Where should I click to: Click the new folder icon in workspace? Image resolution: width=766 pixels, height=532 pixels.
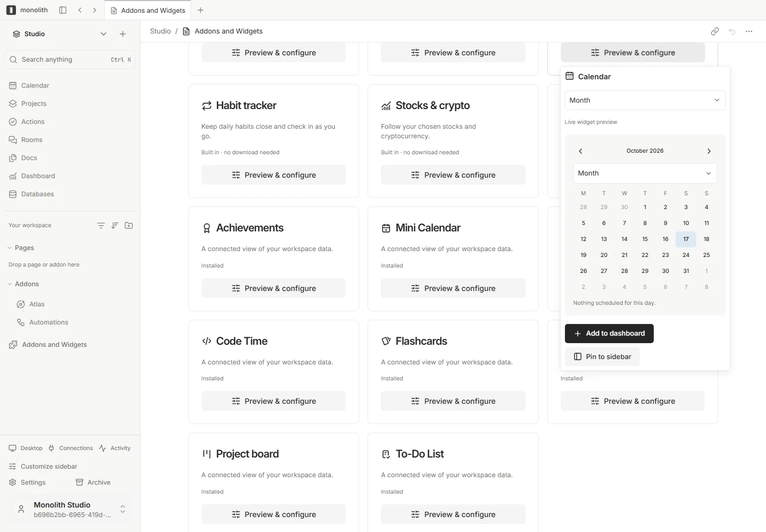click(x=129, y=226)
